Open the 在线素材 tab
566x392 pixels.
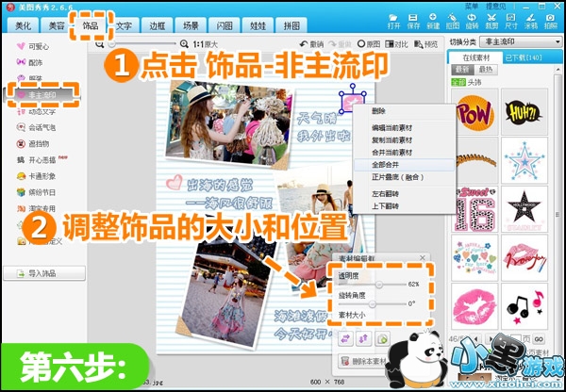475,57
